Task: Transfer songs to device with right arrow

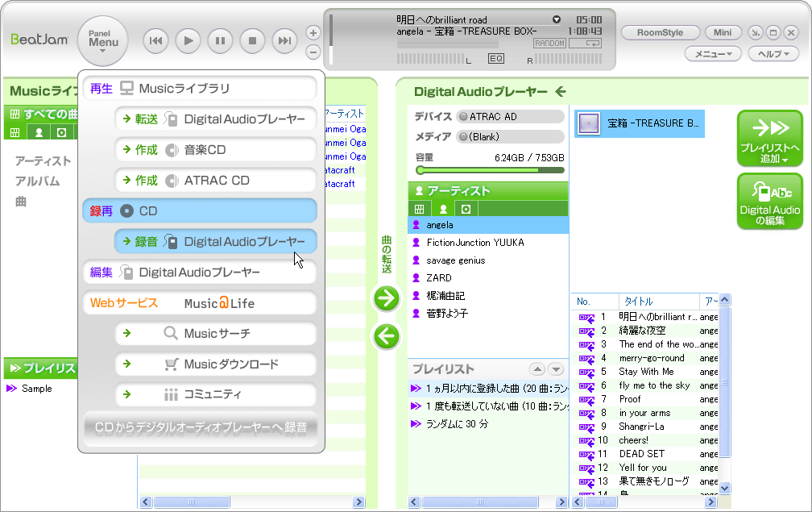Action: (x=387, y=298)
